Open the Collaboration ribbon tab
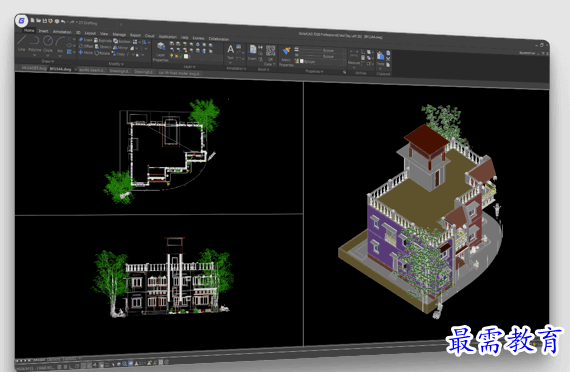This screenshot has height=372, width=570. tap(219, 39)
